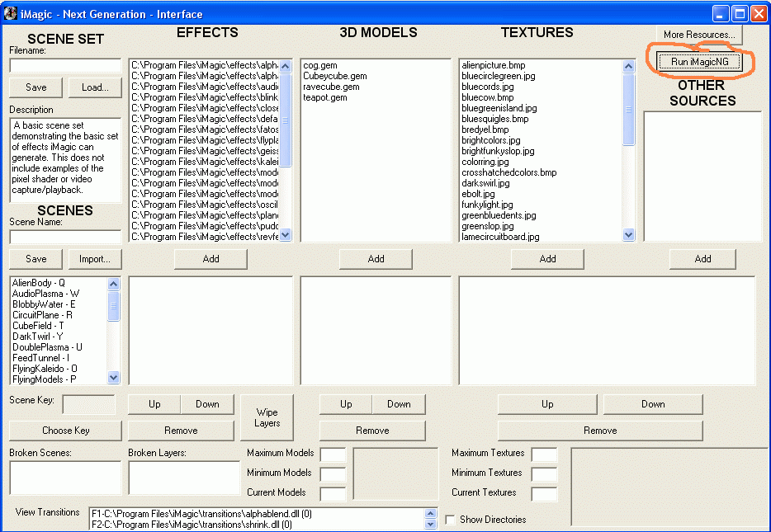The height and width of the screenshot is (532, 771).
Task: Select brightfunkyslop.jpg texture
Action: pyautogui.click(x=498, y=152)
